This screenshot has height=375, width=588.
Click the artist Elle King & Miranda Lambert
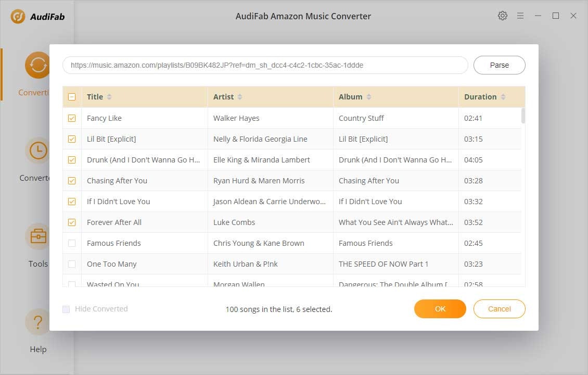point(261,160)
